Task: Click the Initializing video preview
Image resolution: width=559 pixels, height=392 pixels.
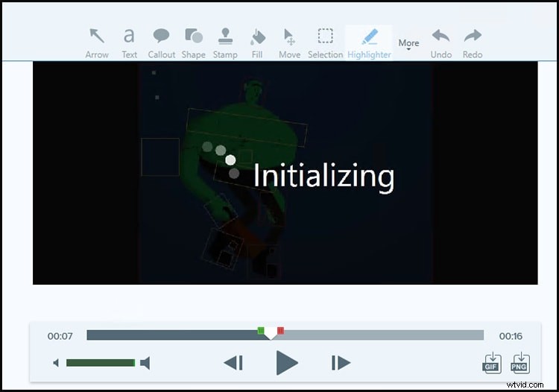Action: (285, 173)
